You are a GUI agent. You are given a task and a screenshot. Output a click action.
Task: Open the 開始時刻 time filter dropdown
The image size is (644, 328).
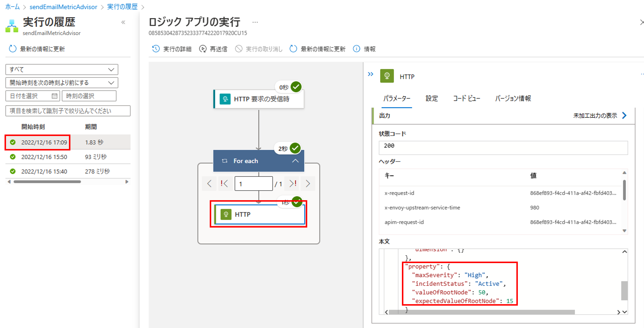coord(62,83)
